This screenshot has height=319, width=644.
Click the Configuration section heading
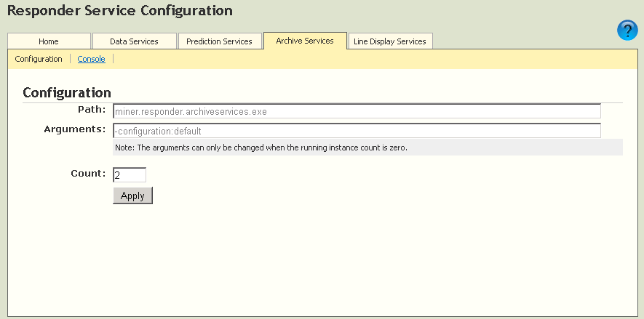(x=67, y=92)
